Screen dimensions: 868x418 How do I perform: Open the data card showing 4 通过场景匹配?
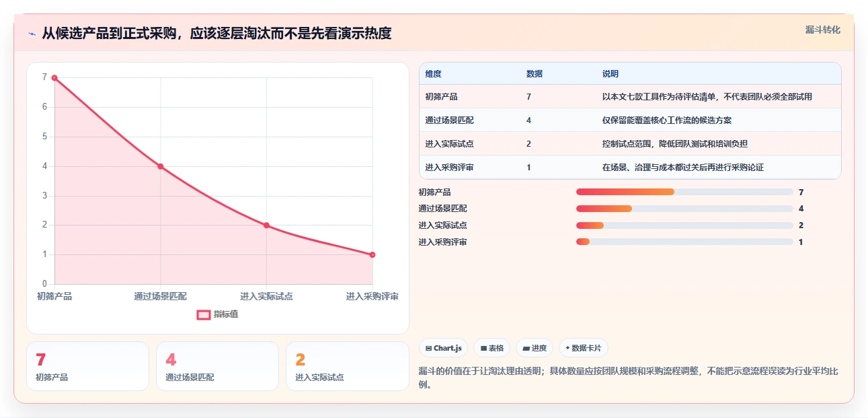click(217, 366)
